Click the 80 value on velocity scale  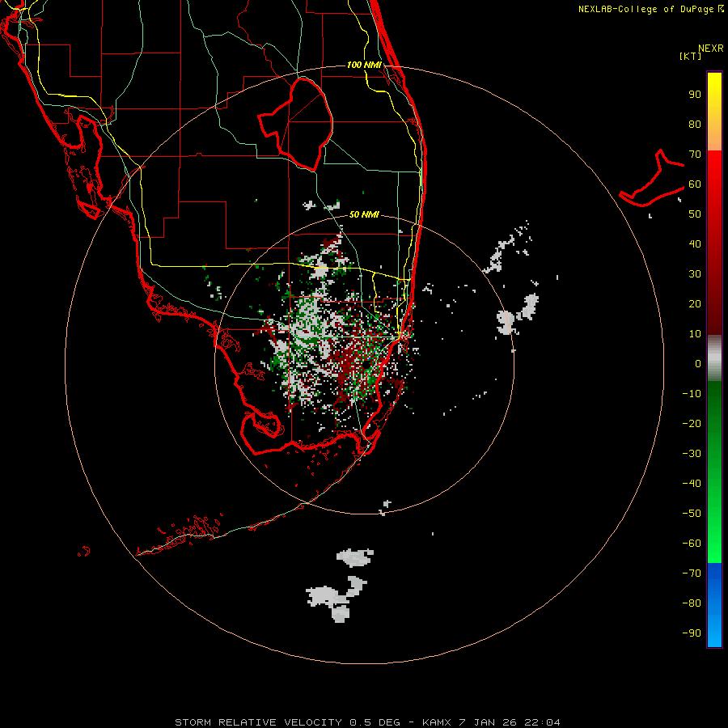pyautogui.click(x=695, y=125)
